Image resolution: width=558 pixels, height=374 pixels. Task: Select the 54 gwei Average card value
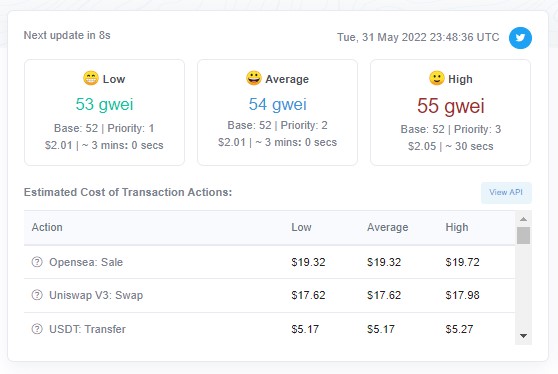click(x=277, y=105)
